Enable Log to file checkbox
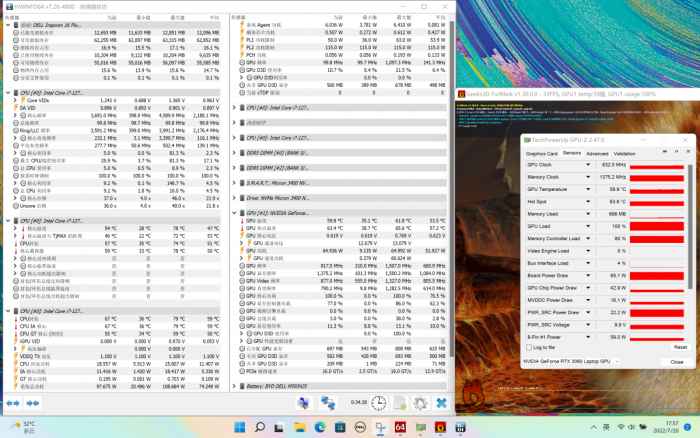Screen dimensions: 700x438 529,347
